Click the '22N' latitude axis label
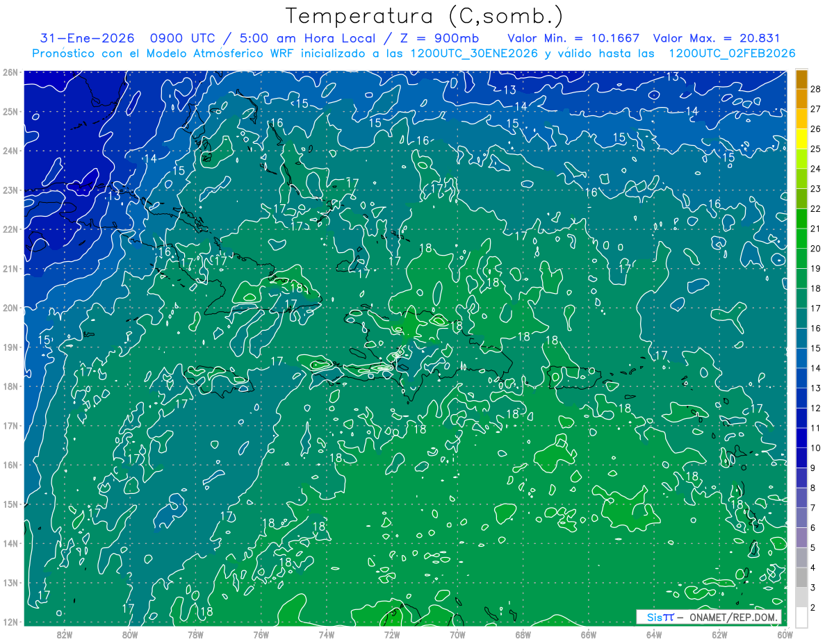The height and width of the screenshot is (644, 834). click(x=10, y=229)
